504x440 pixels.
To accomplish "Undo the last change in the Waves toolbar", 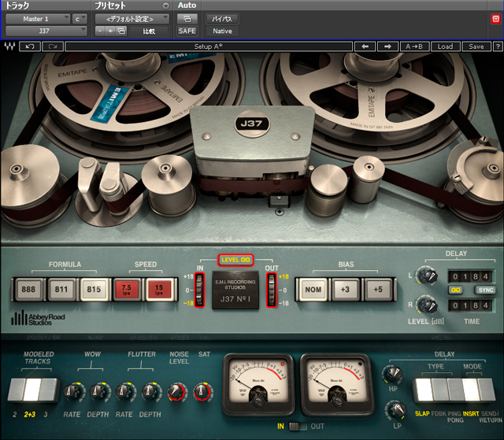I will 30,46.
